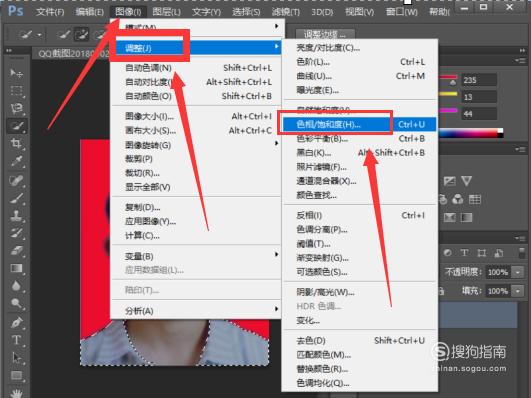Select the Hand tool
Image resolution: width=531 pixels, height=398 pixels.
click(x=16, y=393)
